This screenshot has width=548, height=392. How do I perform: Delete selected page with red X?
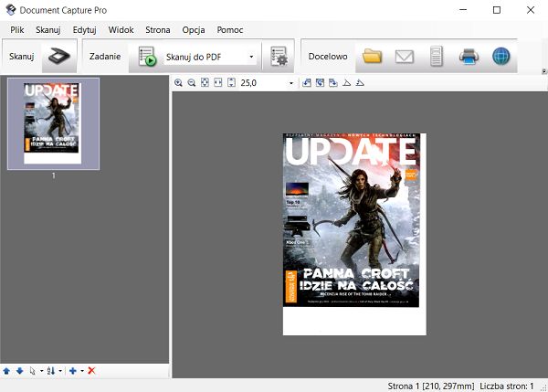pos(91,371)
